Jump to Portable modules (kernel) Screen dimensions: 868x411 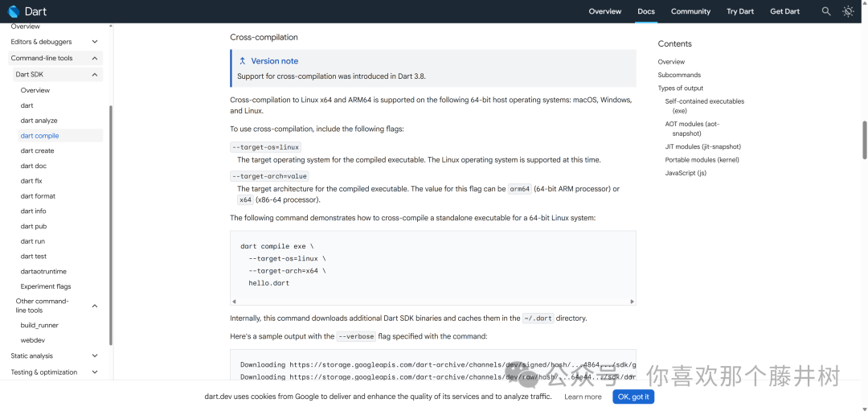(702, 160)
